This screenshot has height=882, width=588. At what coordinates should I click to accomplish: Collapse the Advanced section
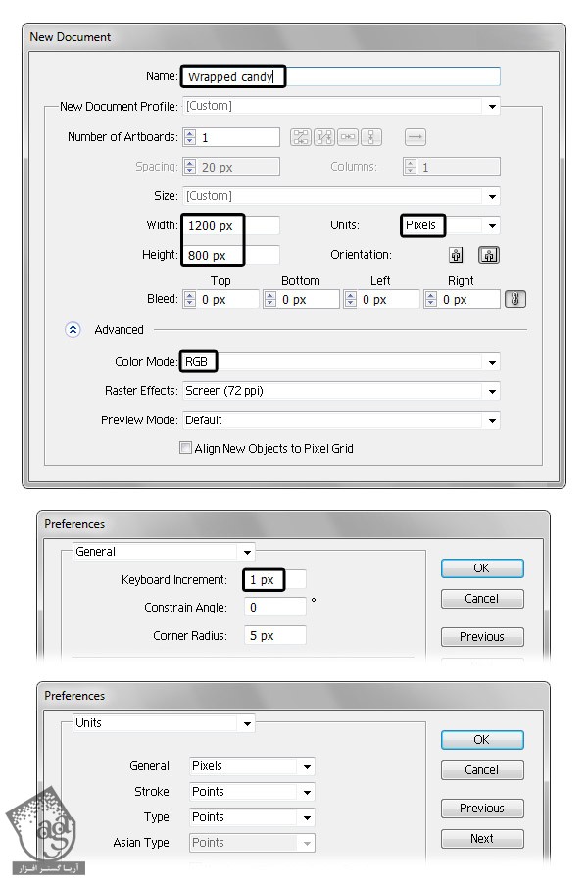coord(73,330)
